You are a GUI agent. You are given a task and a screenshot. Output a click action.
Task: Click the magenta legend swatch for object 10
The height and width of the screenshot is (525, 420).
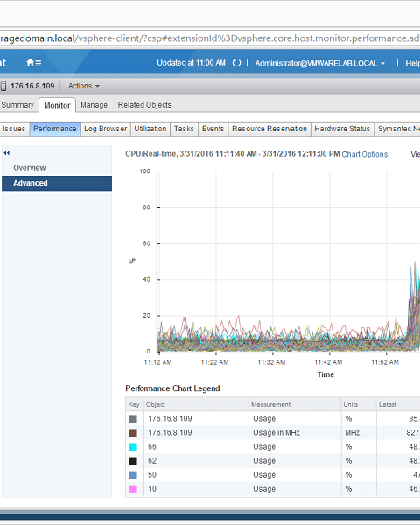133,489
